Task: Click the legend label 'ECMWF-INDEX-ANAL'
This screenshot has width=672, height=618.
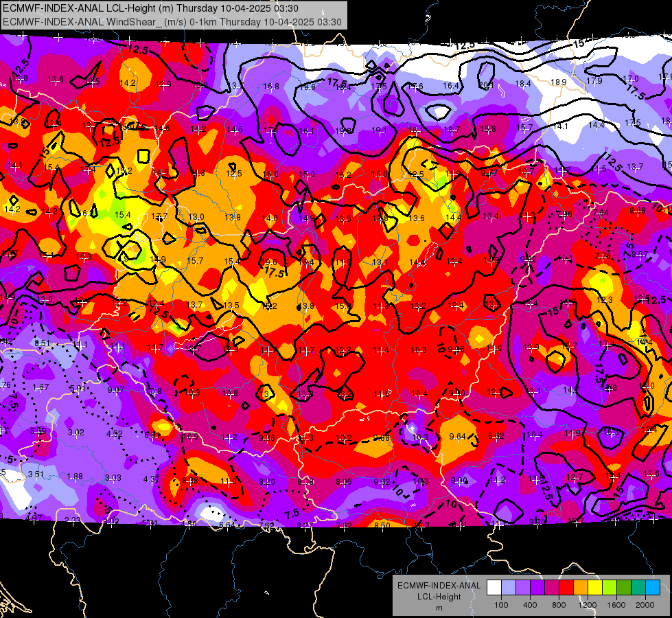Action: (439, 586)
